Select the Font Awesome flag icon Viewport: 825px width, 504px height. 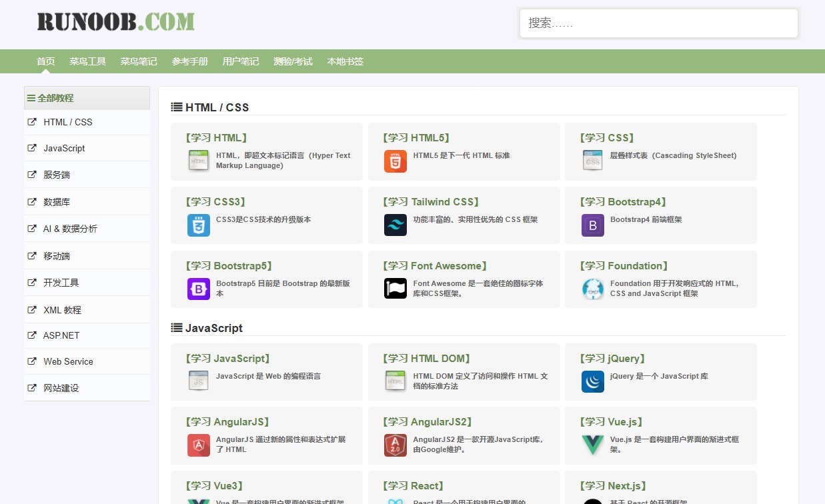point(395,289)
